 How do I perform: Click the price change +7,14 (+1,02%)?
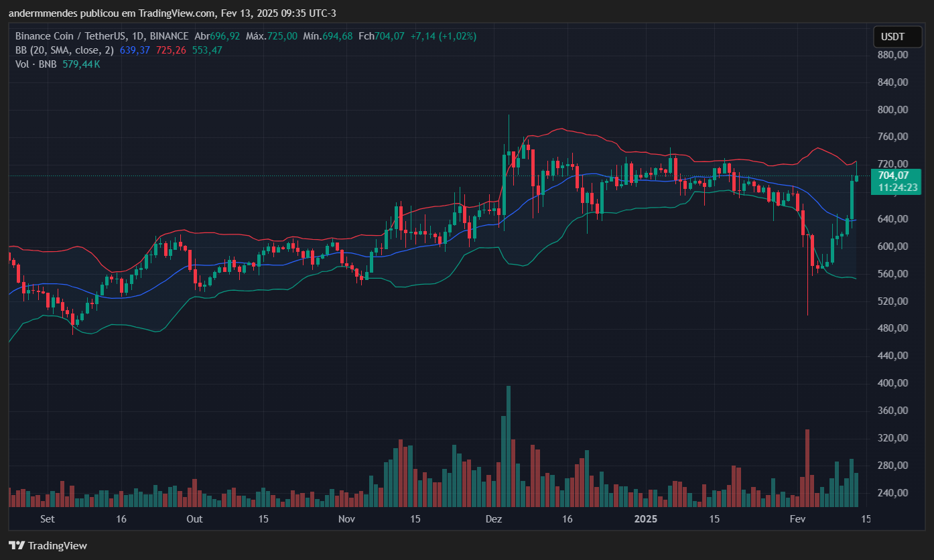[x=444, y=36]
